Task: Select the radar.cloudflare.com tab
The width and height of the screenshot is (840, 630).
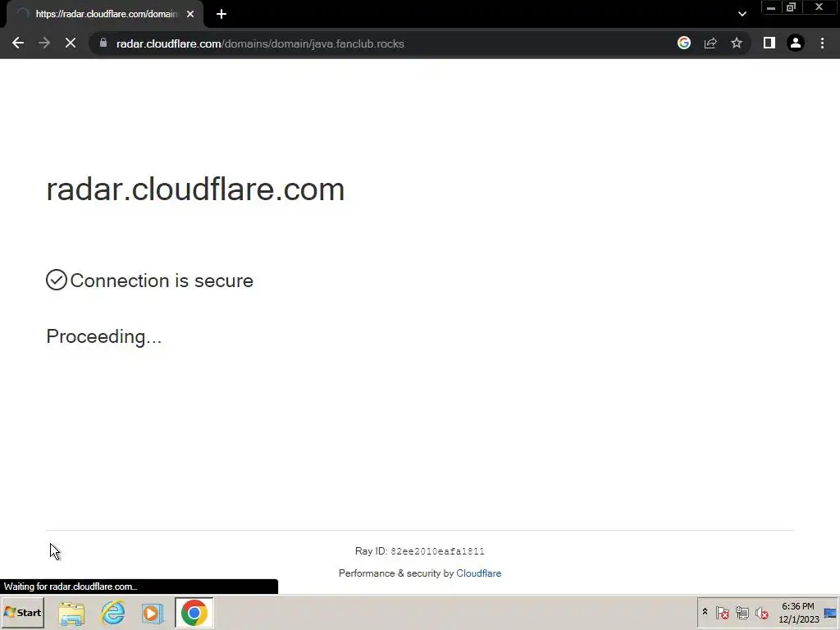Action: click(x=106, y=14)
